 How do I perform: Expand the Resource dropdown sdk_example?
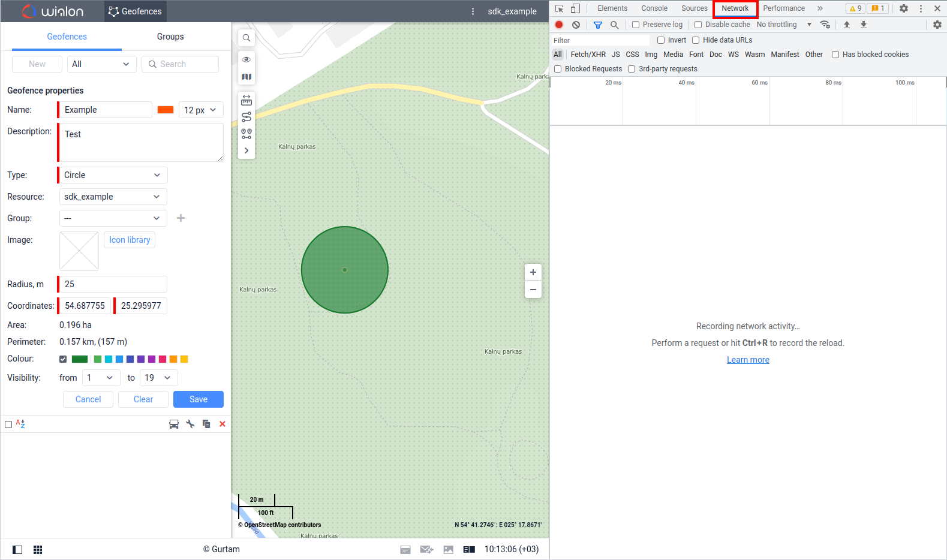click(113, 197)
